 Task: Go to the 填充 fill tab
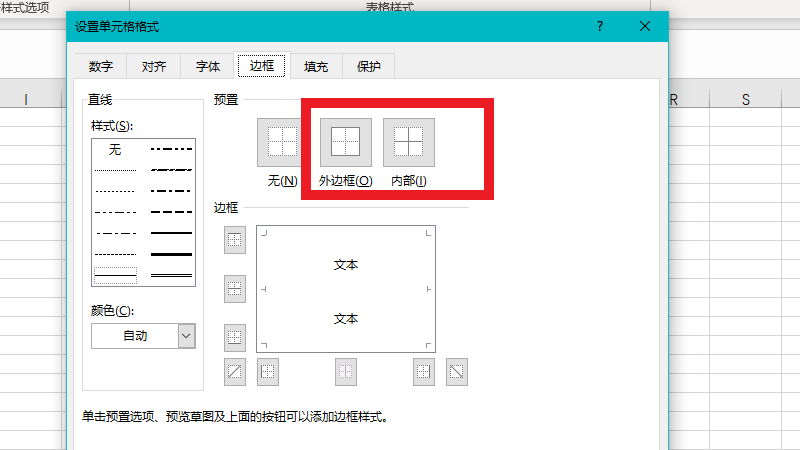click(x=316, y=67)
